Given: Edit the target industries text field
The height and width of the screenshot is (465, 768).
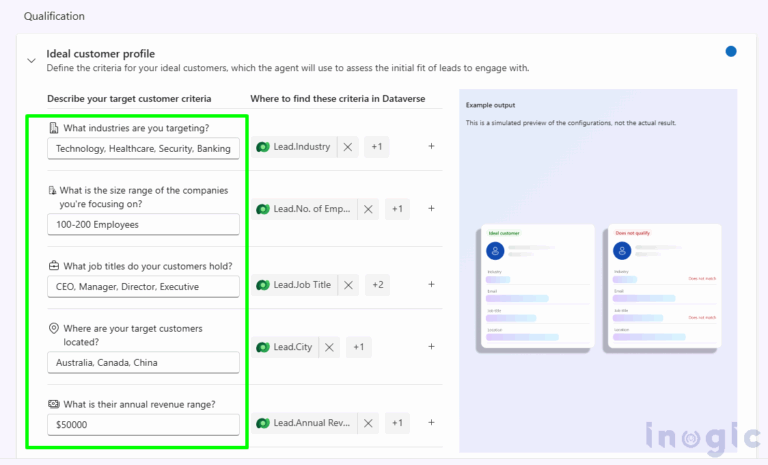Looking at the screenshot, I should coord(143,148).
